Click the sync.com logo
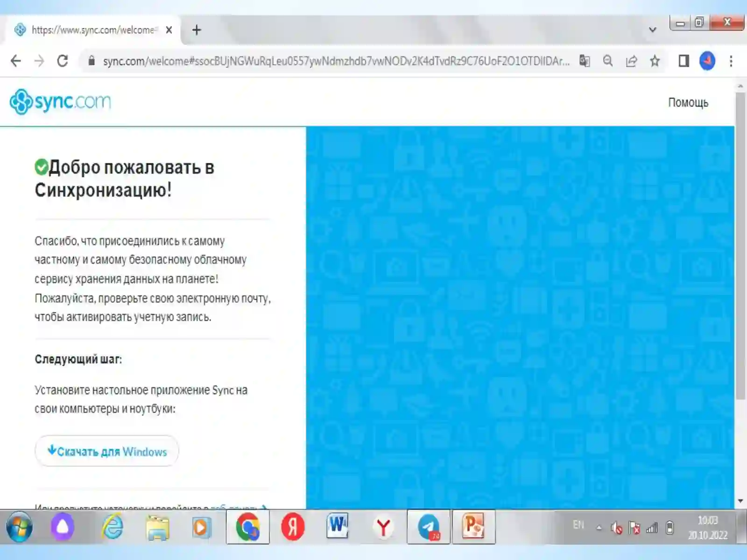Screen dimensions: 747x560 pos(61,101)
